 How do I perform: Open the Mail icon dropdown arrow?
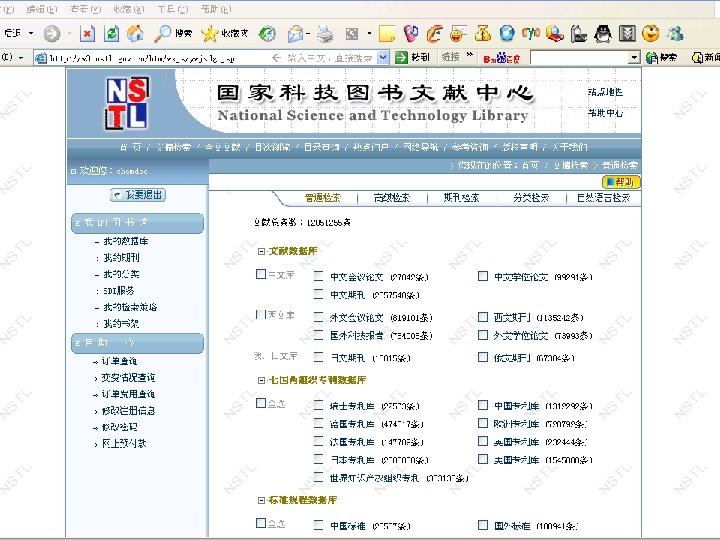308,34
